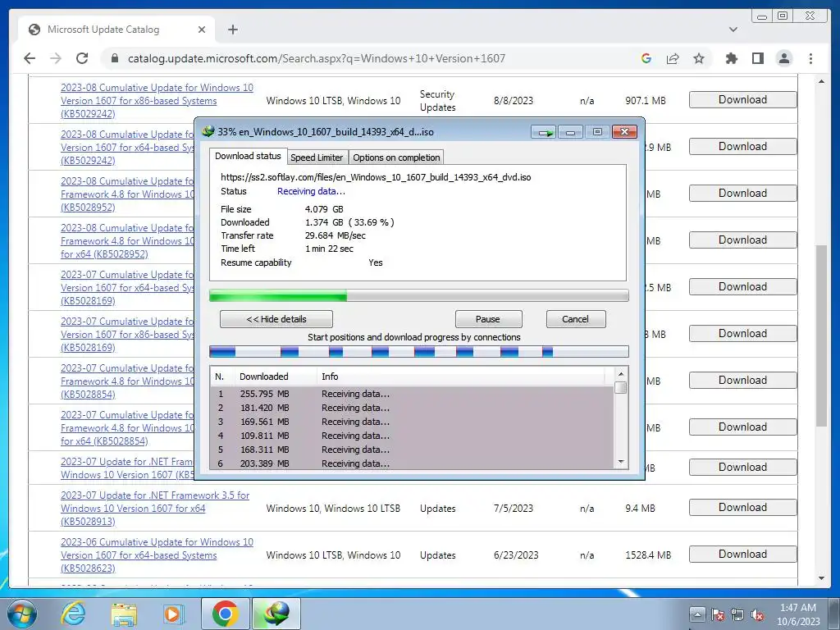
Task: Click the page scrollbar down arrow
Action: coord(822,578)
